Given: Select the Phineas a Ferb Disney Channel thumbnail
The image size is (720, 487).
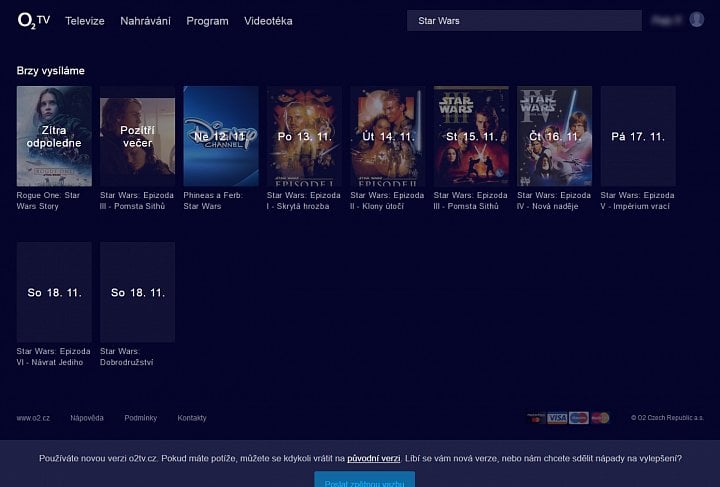Looking at the screenshot, I should point(221,136).
